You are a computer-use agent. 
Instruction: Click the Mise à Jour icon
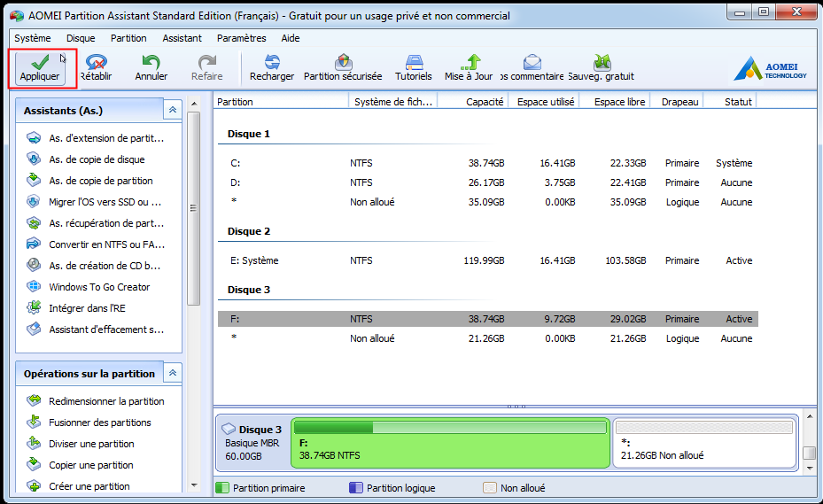469,62
